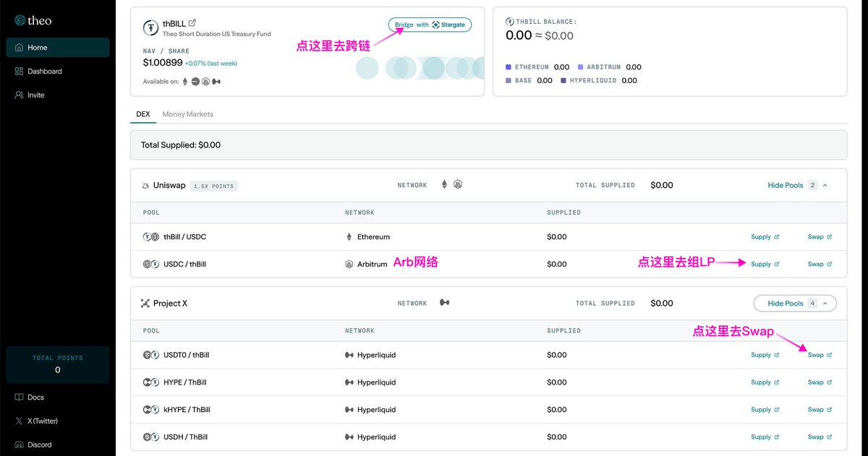Click Swap for HYPE / ThBill pool
The height and width of the screenshot is (456, 868).
[x=820, y=382]
